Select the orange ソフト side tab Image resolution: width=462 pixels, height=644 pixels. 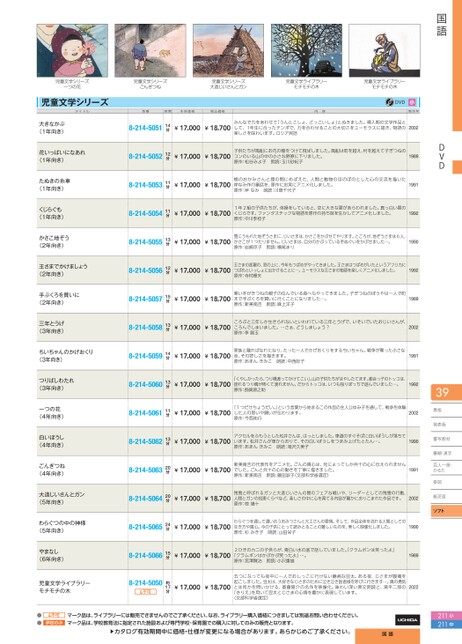point(446,511)
